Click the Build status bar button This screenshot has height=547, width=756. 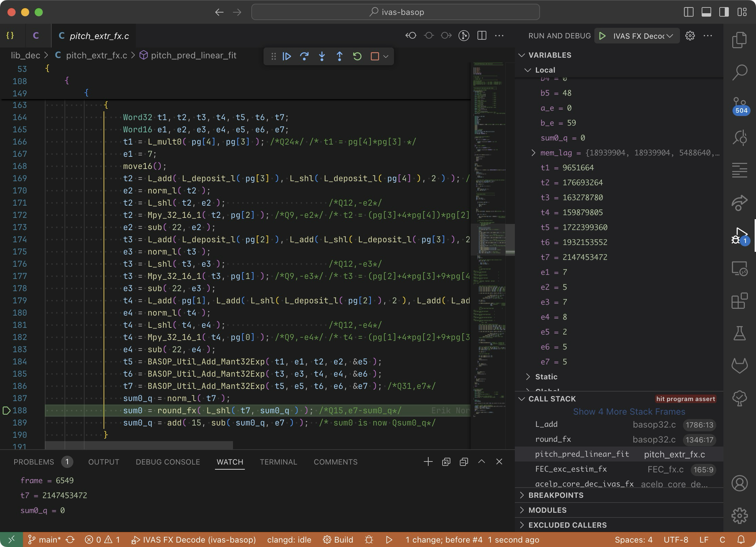[x=338, y=540]
